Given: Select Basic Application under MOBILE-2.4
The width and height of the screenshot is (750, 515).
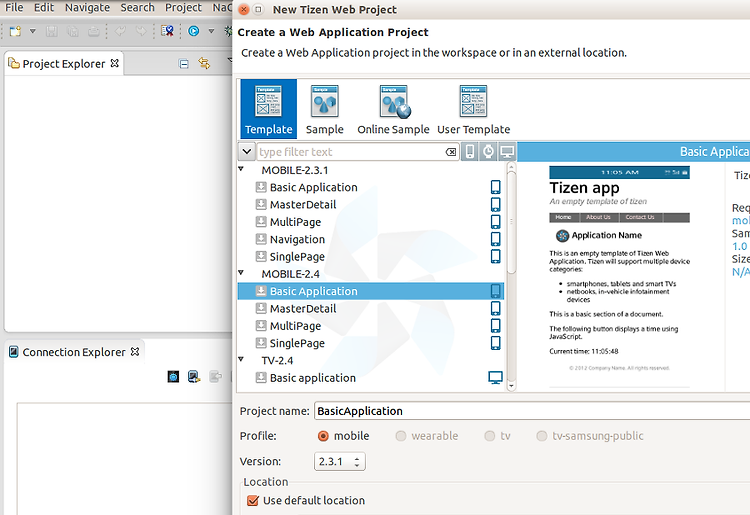Looking at the screenshot, I should [371, 291].
